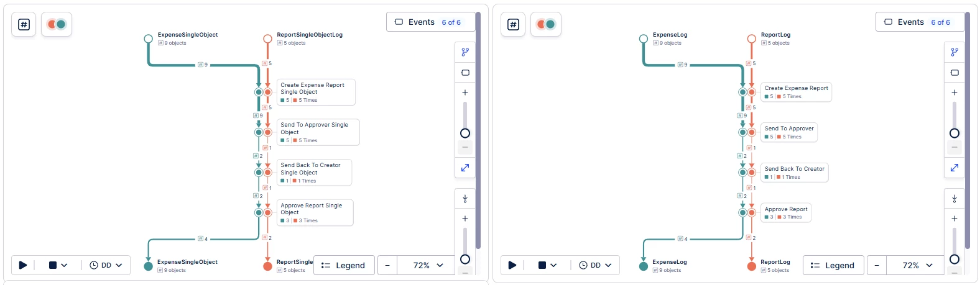Screen dimensions: 980x285
Task: Expand the DD time dropdown in left panel
Action: [106, 265]
